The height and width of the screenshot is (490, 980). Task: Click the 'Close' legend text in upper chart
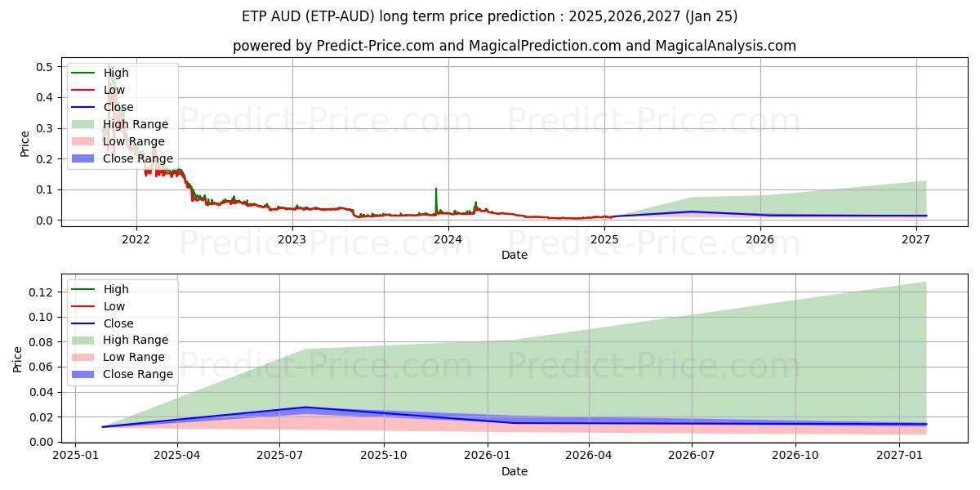pos(118,107)
